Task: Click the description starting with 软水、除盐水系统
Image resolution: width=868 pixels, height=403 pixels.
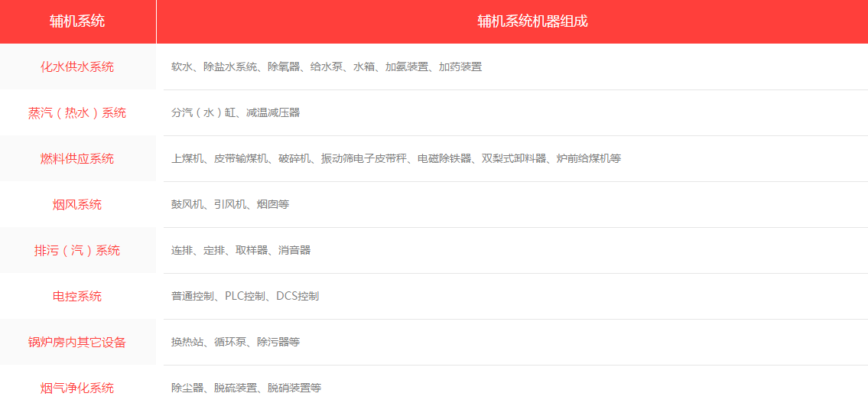Action: tap(327, 67)
